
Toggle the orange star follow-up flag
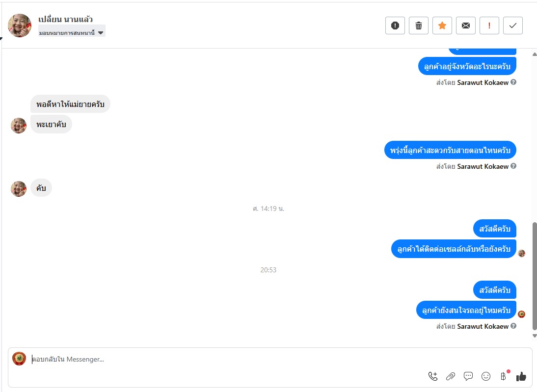(442, 26)
